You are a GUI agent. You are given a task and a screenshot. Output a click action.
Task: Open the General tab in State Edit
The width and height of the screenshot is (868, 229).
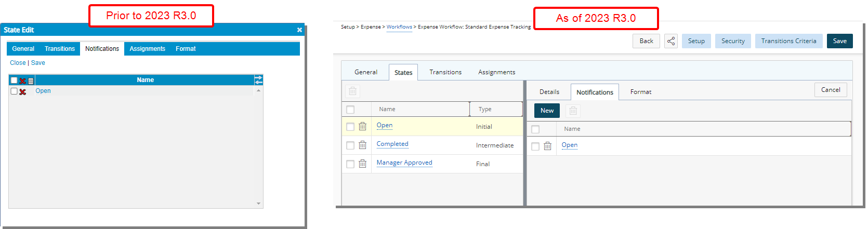[x=23, y=49]
